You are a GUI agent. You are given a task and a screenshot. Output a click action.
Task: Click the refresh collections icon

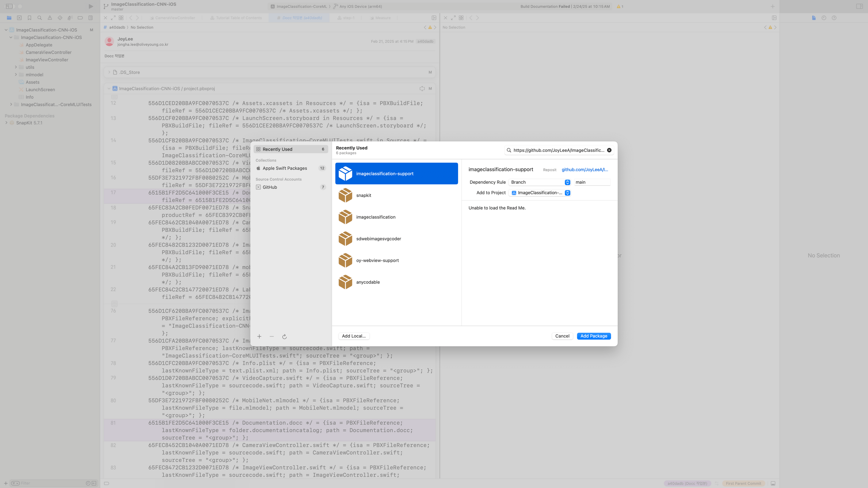[285, 336]
